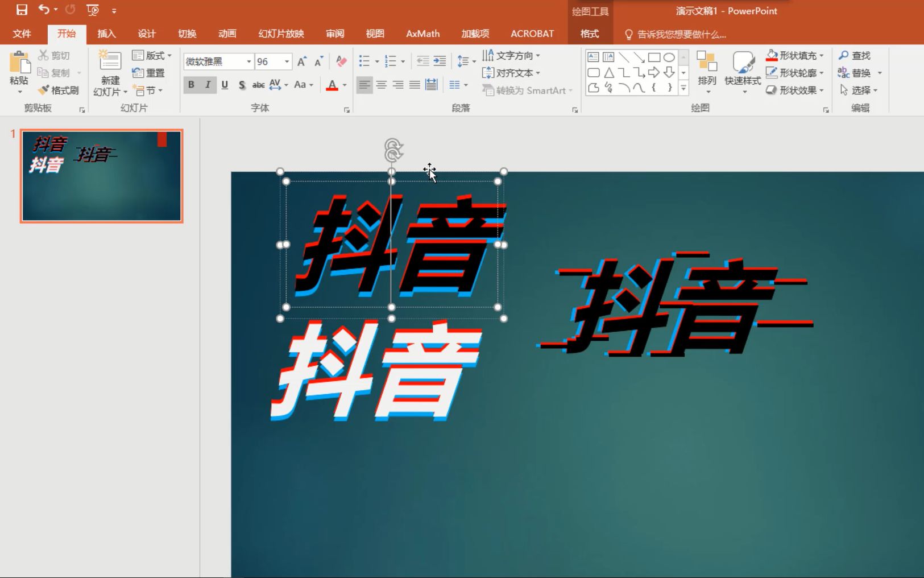Screen dimensions: 924x578
Task: Expand the shapes gallery more arrow
Action: (684, 88)
